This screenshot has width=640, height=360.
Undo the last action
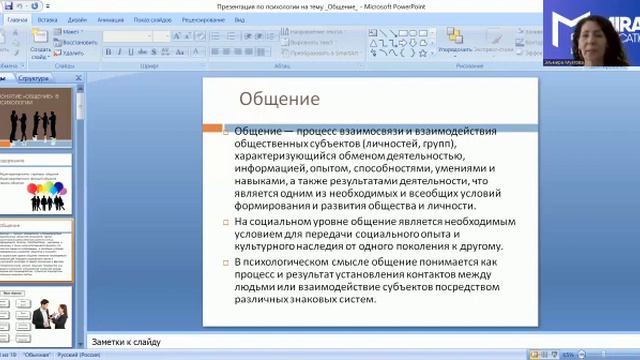click(20, 6)
